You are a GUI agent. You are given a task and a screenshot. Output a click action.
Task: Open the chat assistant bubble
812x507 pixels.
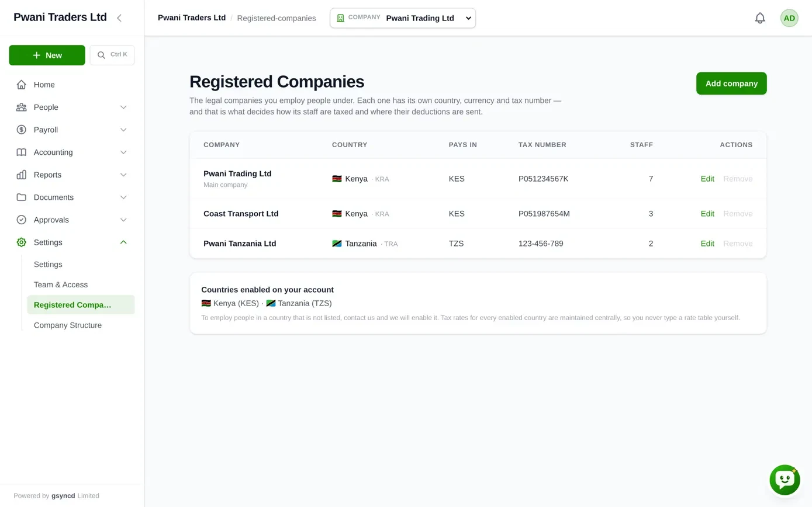coord(785,480)
